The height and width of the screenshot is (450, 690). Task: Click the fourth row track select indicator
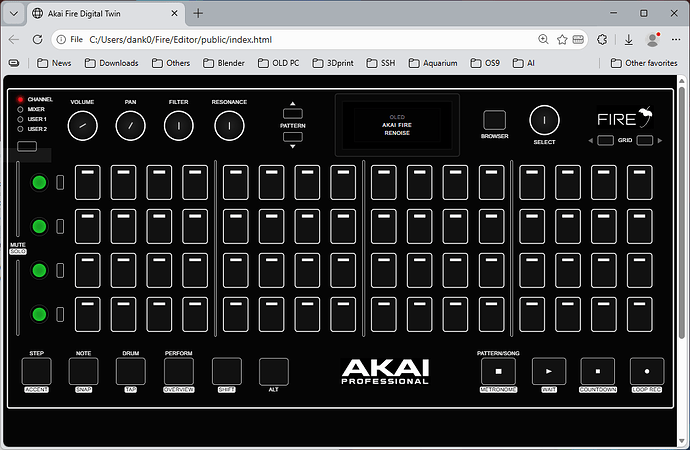pyautogui.click(x=60, y=315)
